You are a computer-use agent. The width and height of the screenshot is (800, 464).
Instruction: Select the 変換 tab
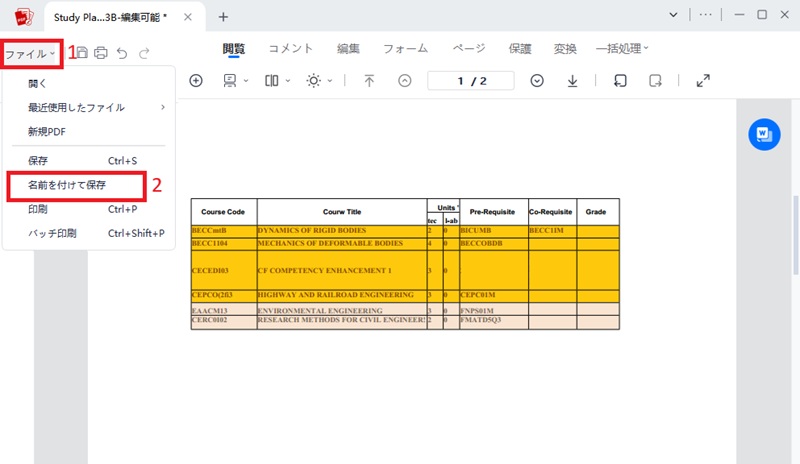565,48
